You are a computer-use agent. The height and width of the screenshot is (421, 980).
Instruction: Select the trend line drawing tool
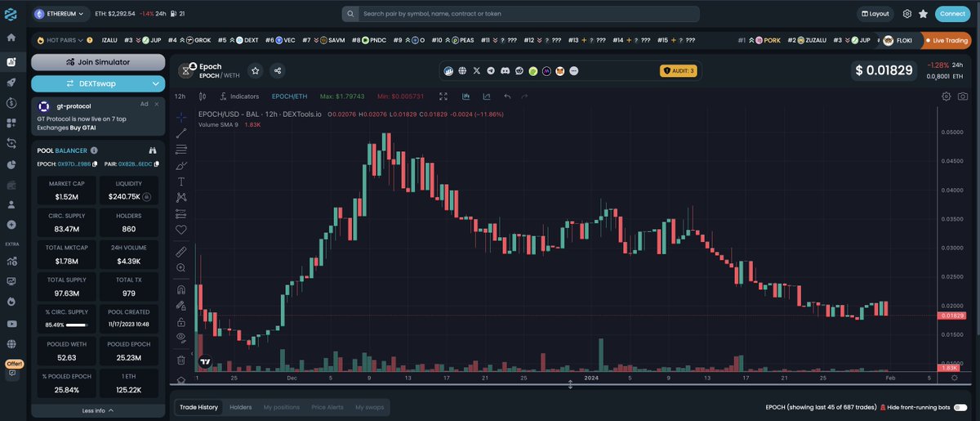[181, 133]
